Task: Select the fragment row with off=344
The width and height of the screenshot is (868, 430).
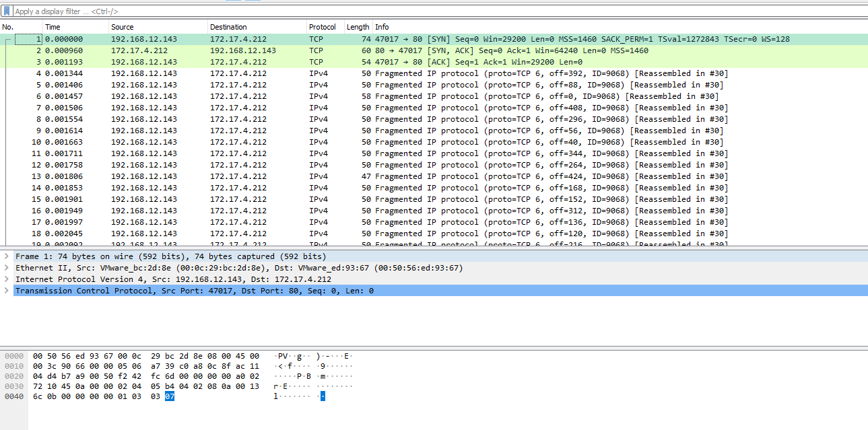Action: tap(434, 153)
